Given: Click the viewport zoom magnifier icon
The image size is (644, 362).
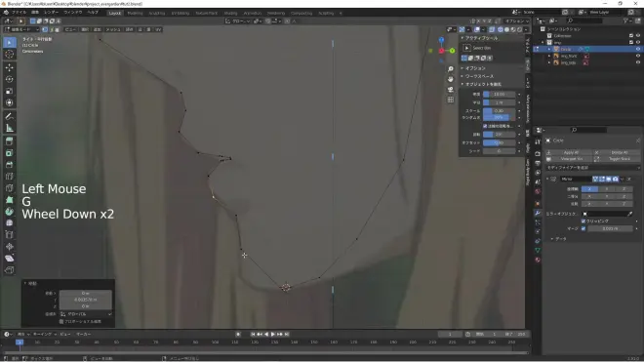Looking at the screenshot, I should pyautogui.click(x=451, y=69).
